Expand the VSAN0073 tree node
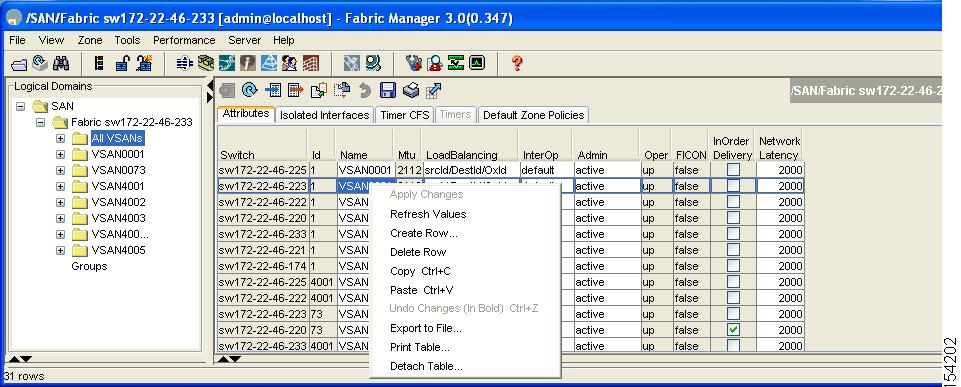961x387 pixels. tap(60, 170)
